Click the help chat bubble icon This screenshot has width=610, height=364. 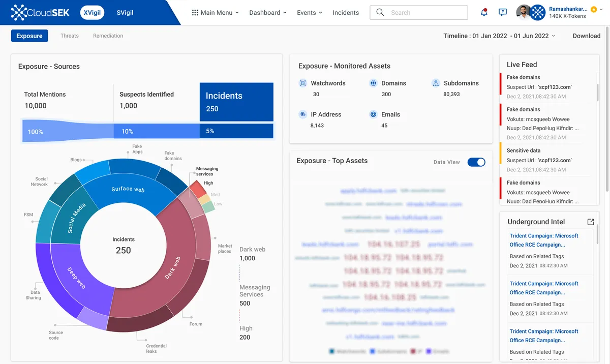503,12
